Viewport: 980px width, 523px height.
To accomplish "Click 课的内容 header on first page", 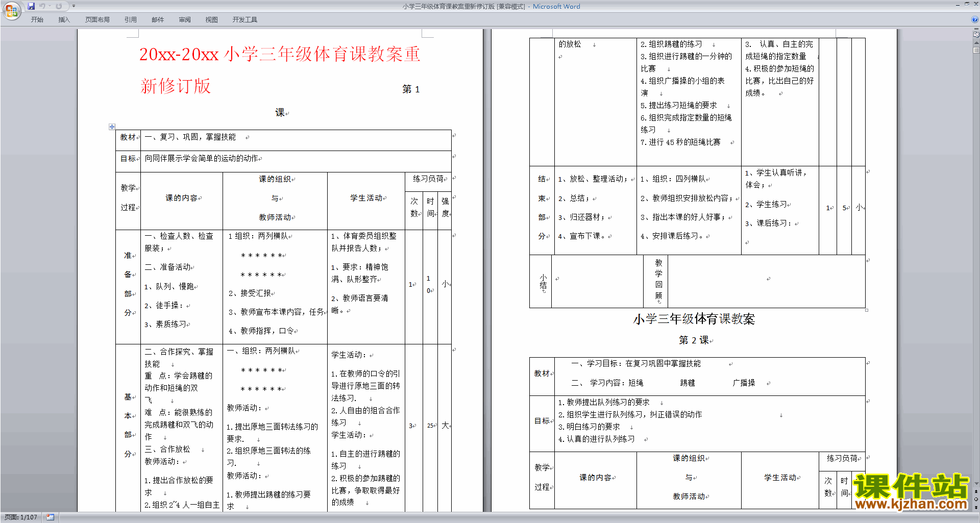I will 181,198.
